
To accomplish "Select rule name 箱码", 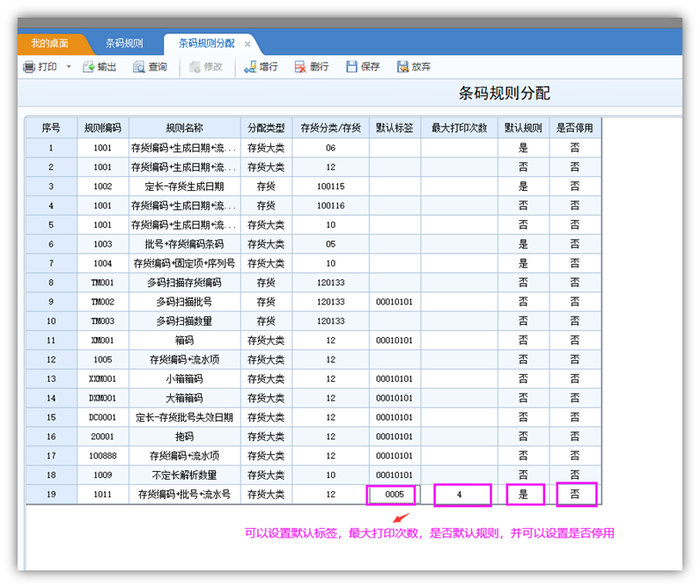I will point(184,341).
